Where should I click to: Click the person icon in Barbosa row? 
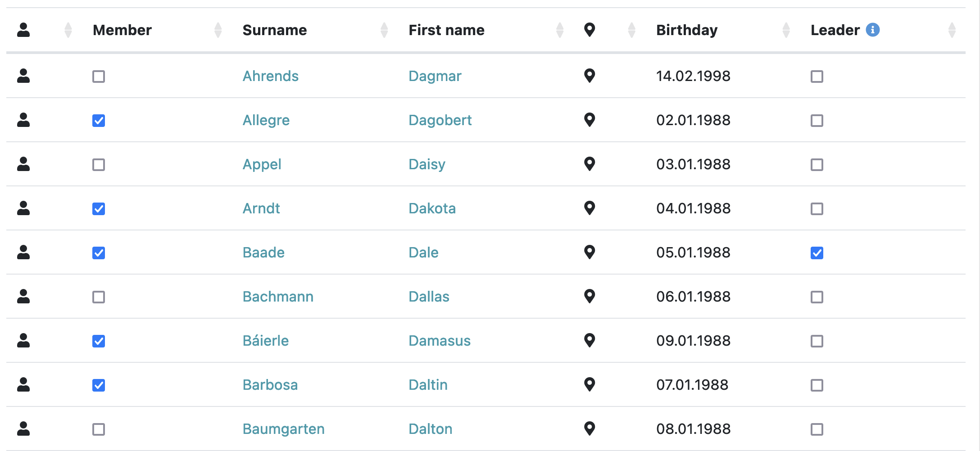point(23,384)
